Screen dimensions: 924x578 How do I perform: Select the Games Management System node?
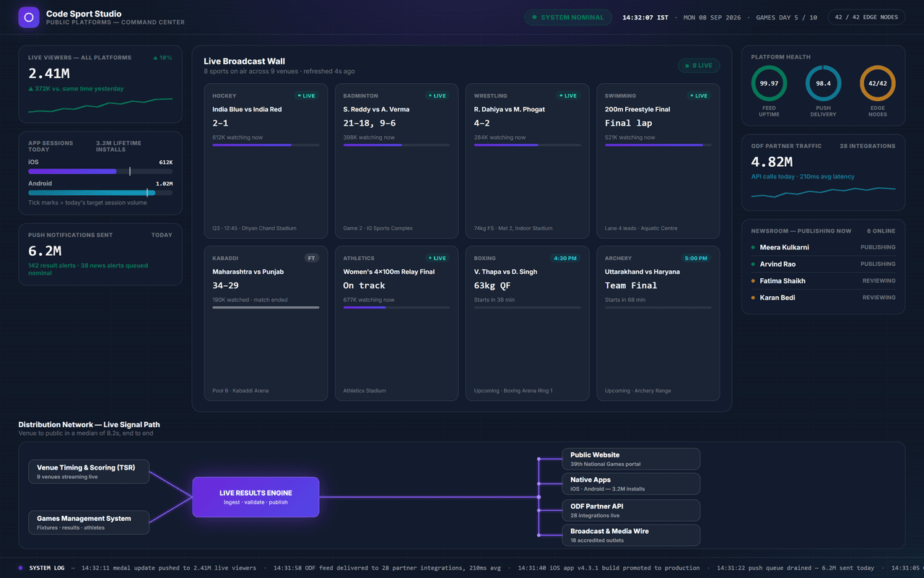click(x=89, y=522)
